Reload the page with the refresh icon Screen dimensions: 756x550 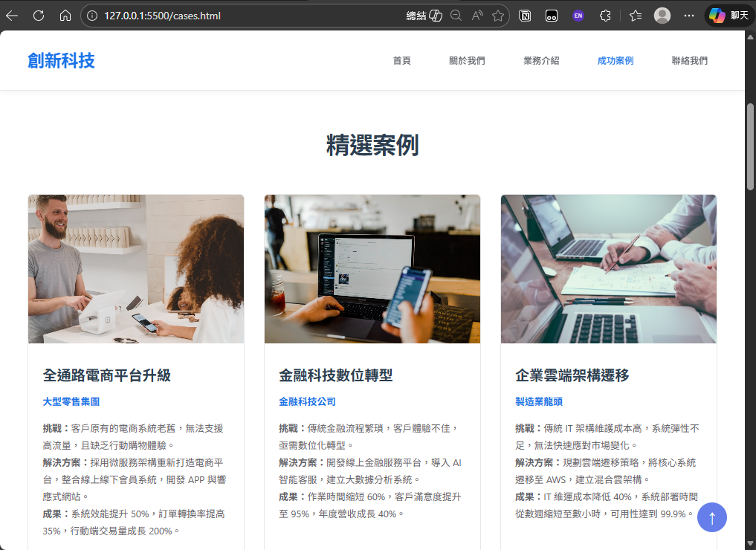[x=39, y=16]
